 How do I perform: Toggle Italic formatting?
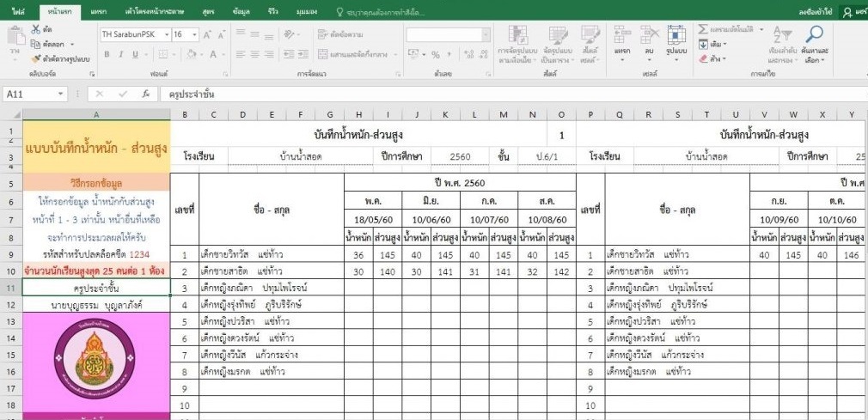pos(121,54)
